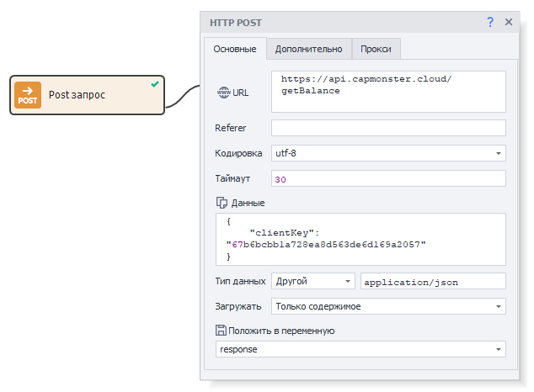This screenshot has height=392, width=534.
Task: Switch to the Дополнительно tab
Action: [308, 49]
